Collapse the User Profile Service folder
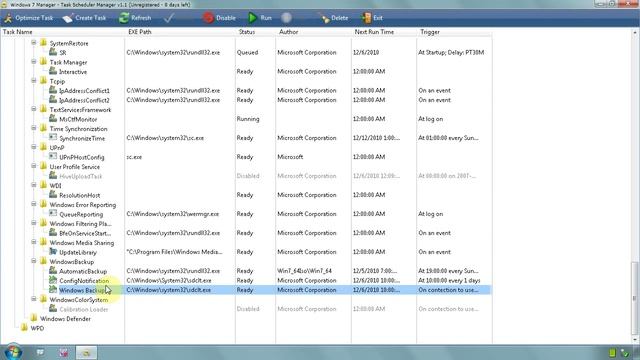Screen dimensions: 640x360 34,166
